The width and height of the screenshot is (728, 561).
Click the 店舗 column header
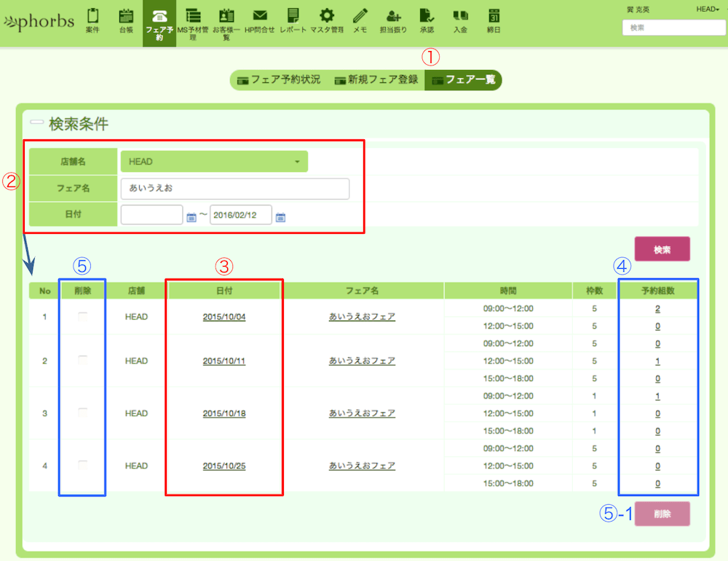137,291
